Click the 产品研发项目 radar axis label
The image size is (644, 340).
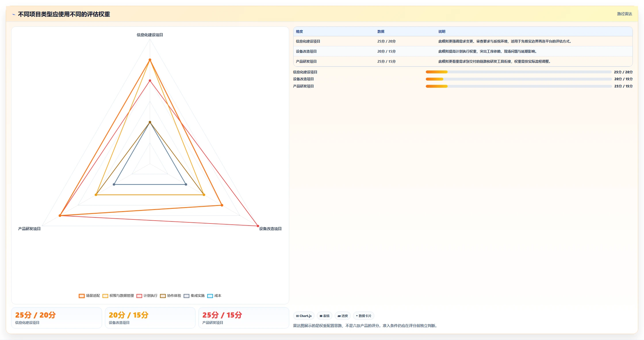(x=29, y=229)
